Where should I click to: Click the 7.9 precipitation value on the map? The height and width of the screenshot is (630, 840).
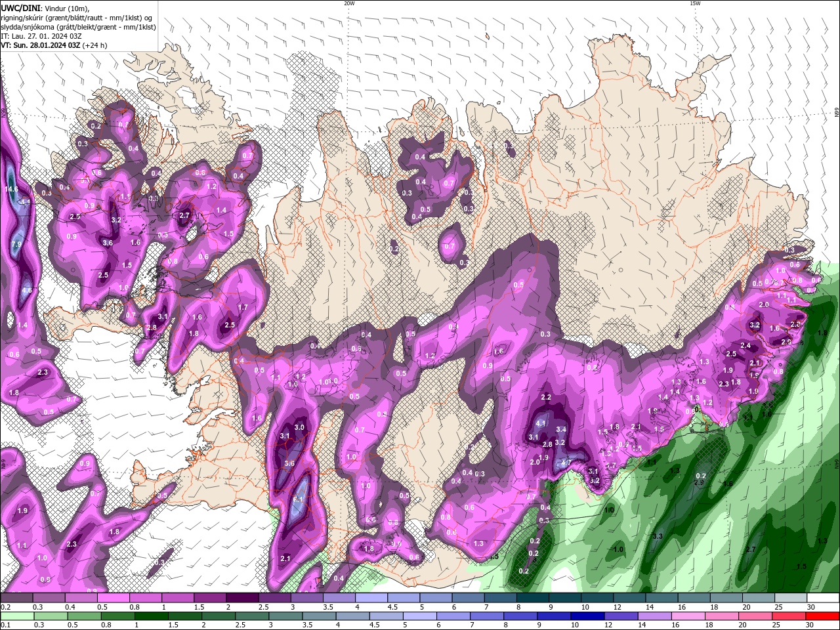tap(17, 244)
